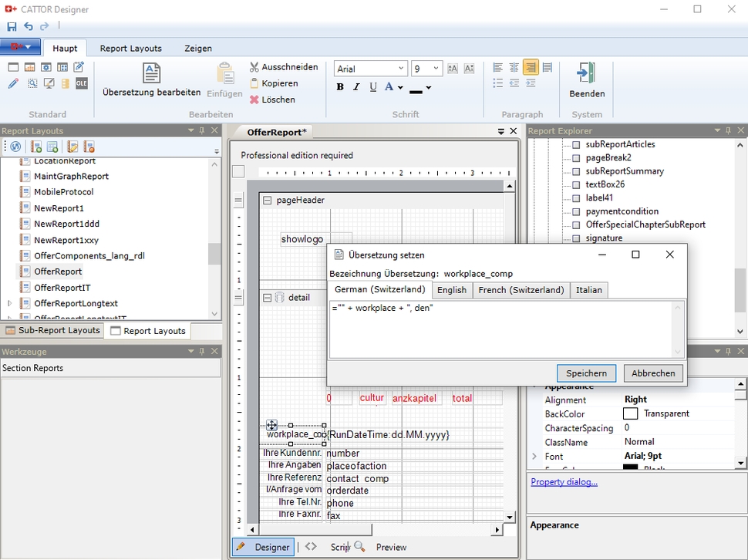Click the Ausschneiden scissors icon
Viewport: 748px width, 560px height.
(254, 67)
